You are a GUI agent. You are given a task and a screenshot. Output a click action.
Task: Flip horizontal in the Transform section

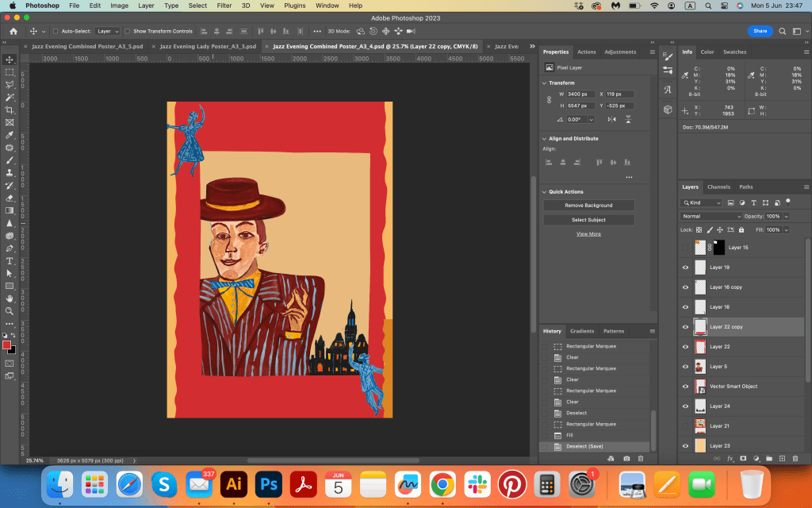(x=611, y=119)
